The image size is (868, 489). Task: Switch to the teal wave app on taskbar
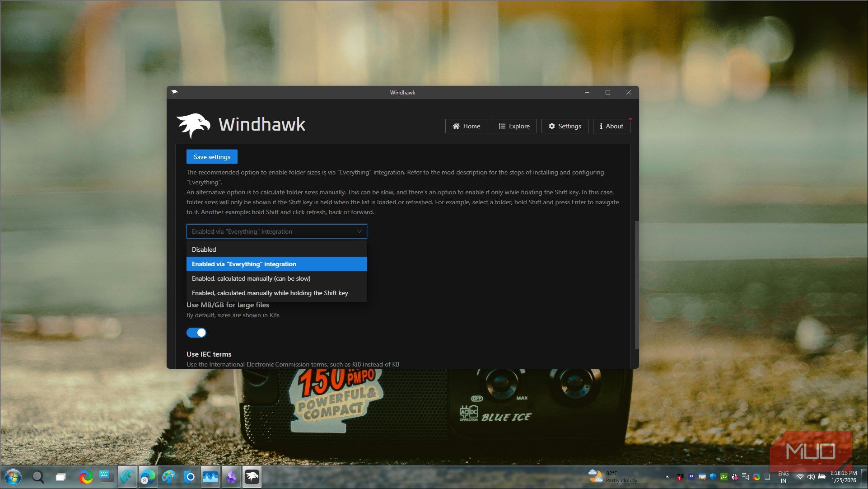pyautogui.click(x=127, y=477)
